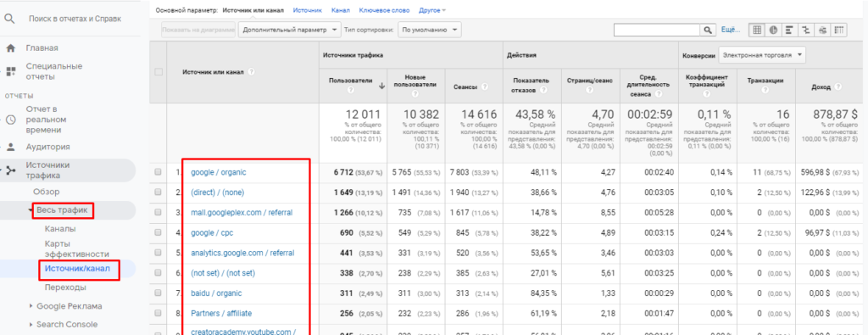Click the search magnifier button in table toolbar
Image resolution: width=868 pixels, height=335 pixels.
click(708, 30)
